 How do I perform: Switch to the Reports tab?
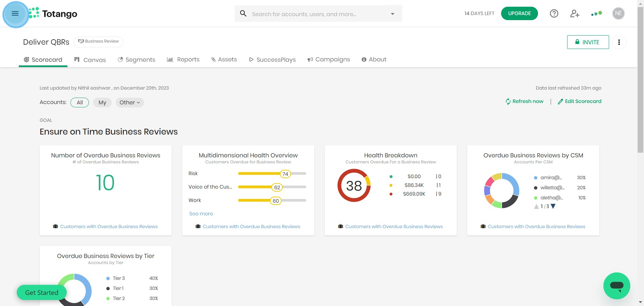pos(183,59)
